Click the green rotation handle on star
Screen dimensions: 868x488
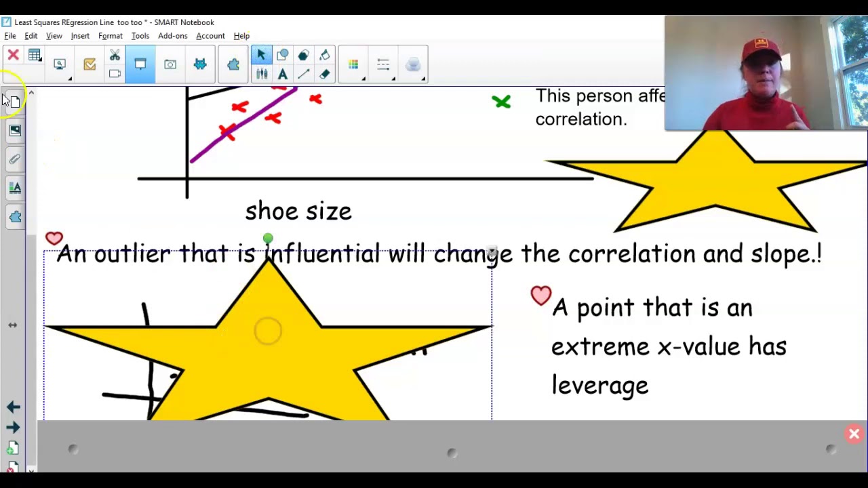[268, 239]
